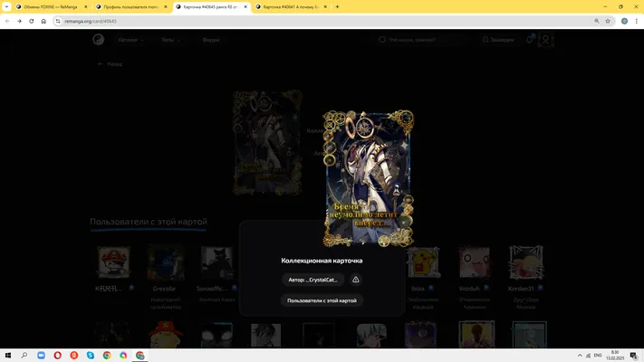This screenshot has width=644, height=362.
Task: Launch Skype from the taskbar
Action: 91,356
